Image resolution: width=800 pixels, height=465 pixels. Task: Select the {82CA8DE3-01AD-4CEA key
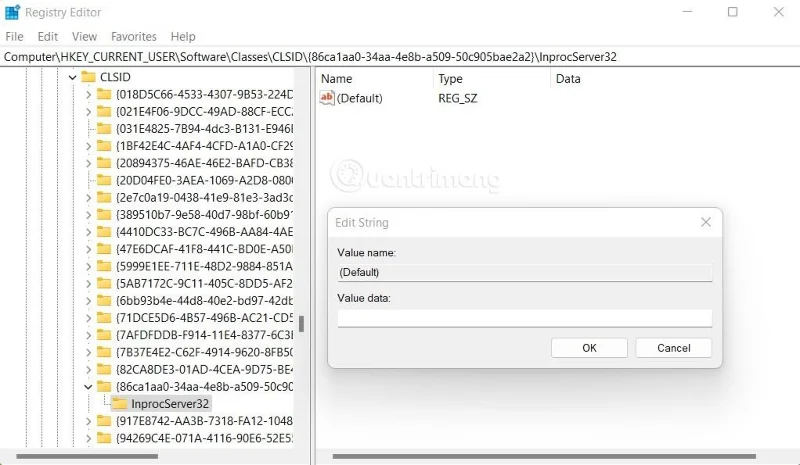tap(205, 370)
